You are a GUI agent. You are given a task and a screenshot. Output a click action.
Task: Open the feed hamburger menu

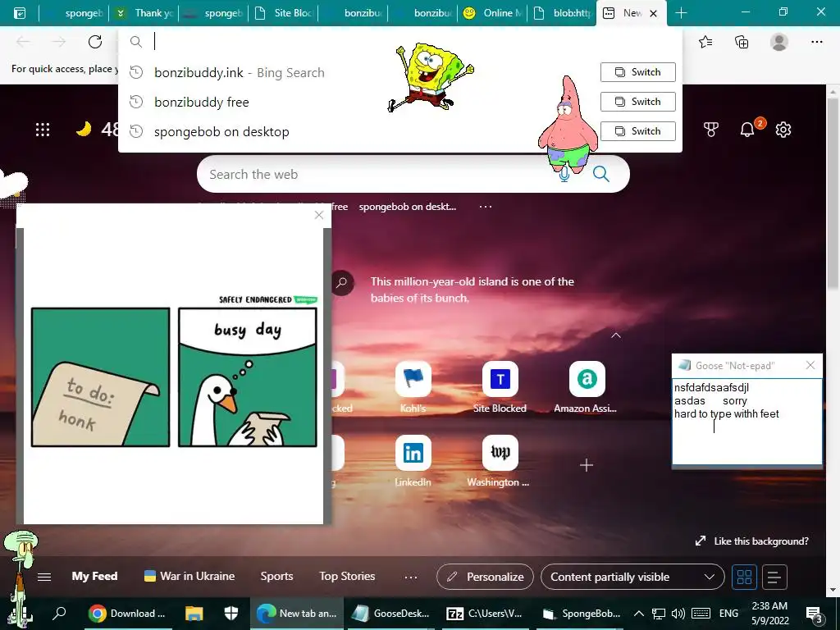pos(44,577)
